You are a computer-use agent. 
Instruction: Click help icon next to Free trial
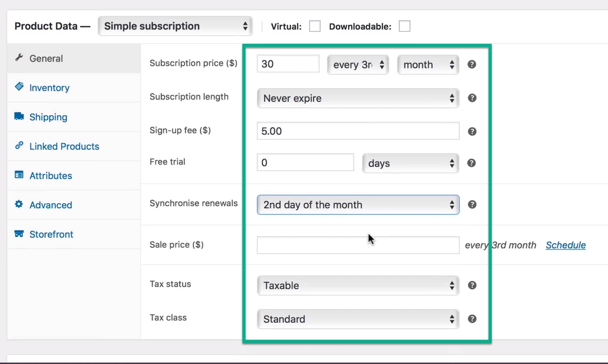click(471, 163)
